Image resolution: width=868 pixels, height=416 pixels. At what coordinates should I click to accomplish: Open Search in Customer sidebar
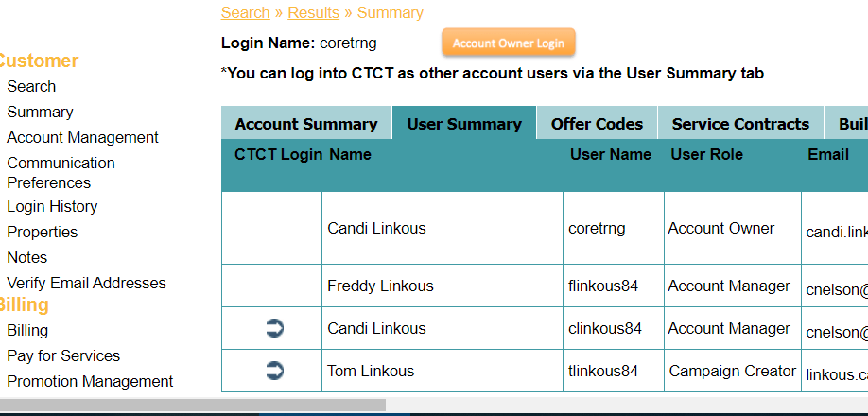point(31,86)
